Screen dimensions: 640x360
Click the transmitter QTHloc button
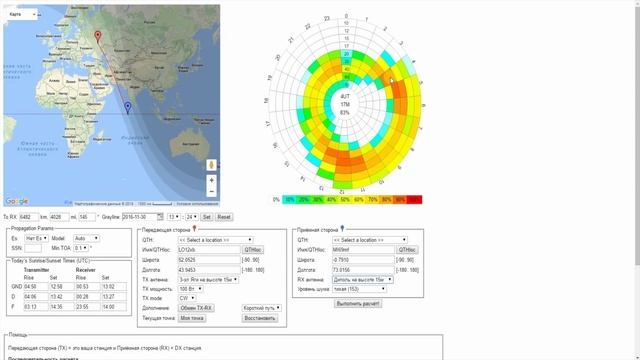253,249
